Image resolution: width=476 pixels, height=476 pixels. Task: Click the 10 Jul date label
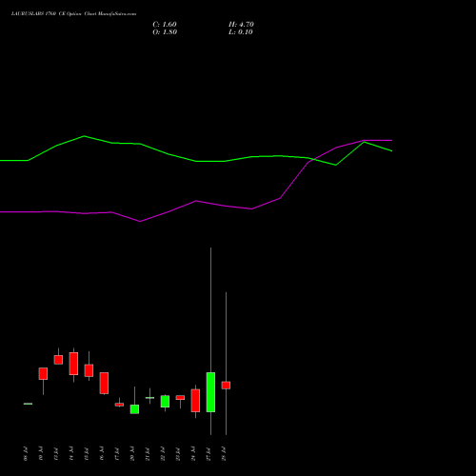[41, 454]
